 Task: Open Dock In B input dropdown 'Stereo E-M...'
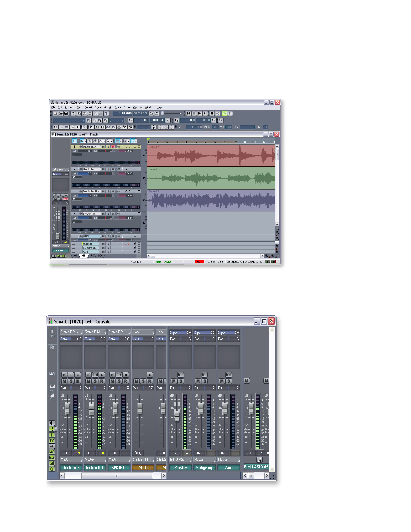pos(71,332)
